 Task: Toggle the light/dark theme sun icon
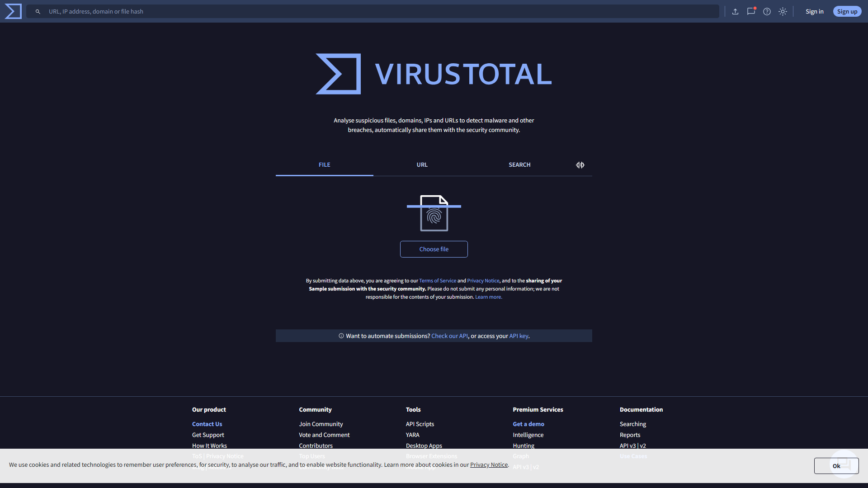[x=783, y=12]
